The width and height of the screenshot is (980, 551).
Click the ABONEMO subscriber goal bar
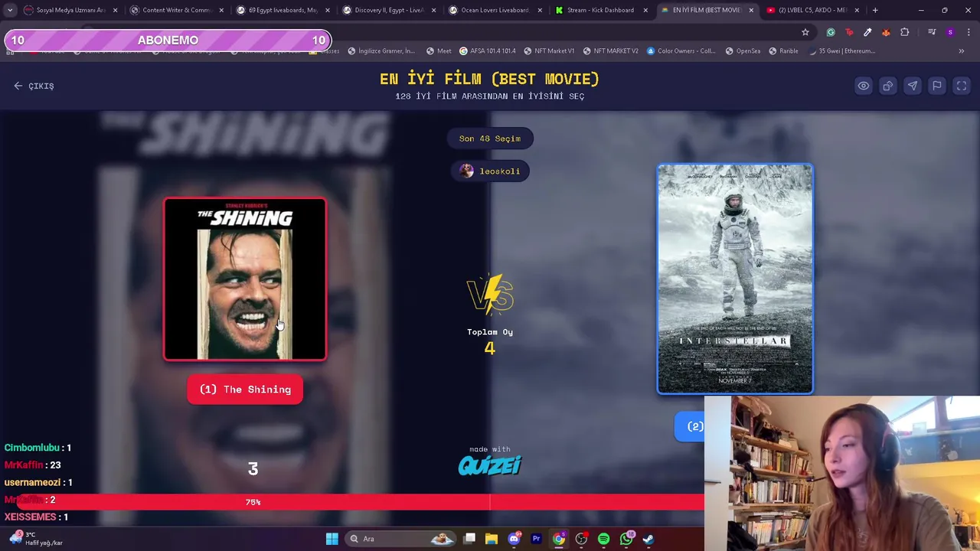[168, 40]
